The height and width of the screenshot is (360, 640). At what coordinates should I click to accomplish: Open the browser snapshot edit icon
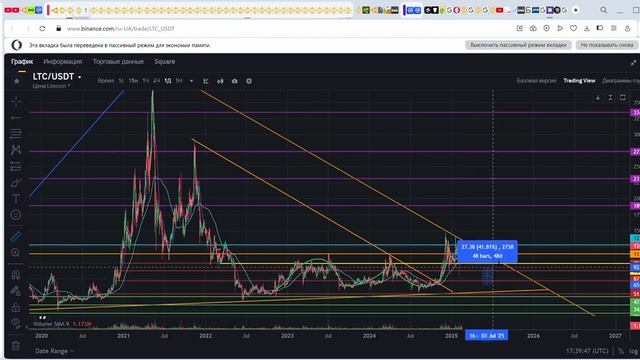click(x=520, y=28)
